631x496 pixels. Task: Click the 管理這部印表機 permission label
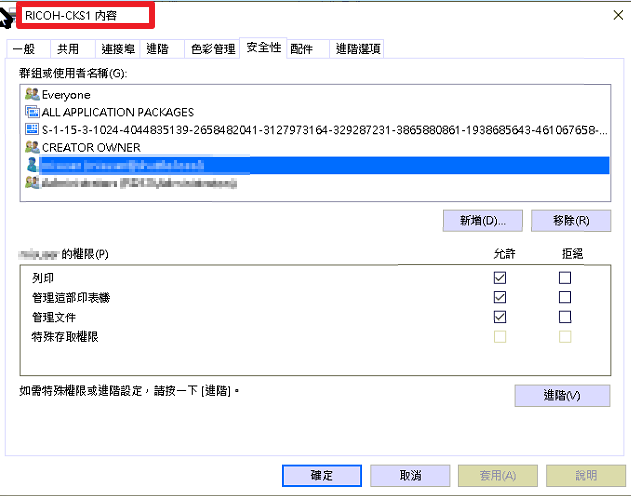click(71, 298)
